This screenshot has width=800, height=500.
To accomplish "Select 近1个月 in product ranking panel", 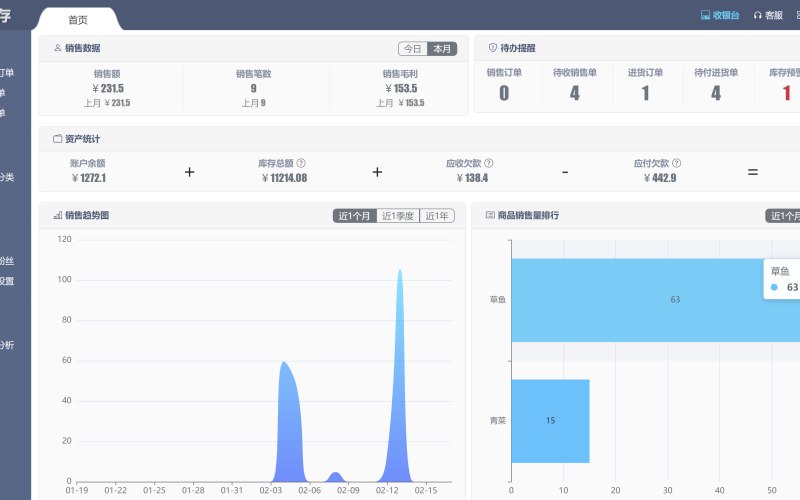I will tap(783, 216).
